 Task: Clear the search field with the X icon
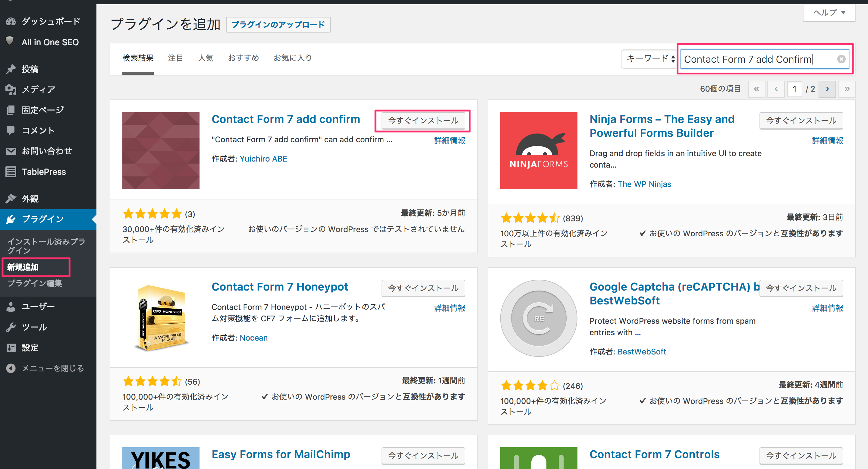pyautogui.click(x=841, y=59)
